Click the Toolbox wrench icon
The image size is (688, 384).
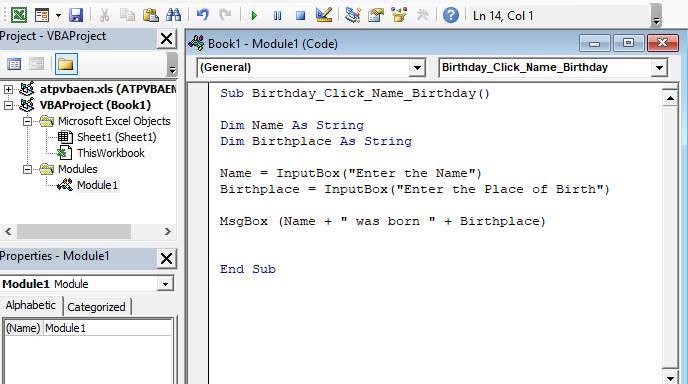422,16
